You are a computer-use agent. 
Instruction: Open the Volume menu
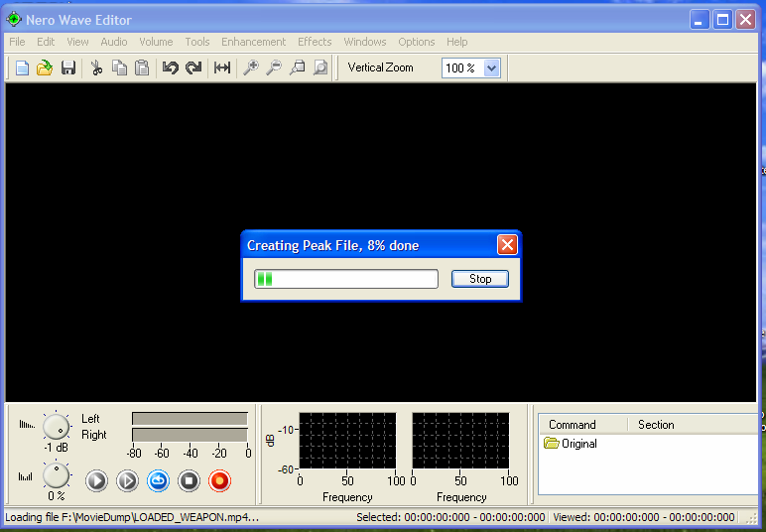pos(156,42)
